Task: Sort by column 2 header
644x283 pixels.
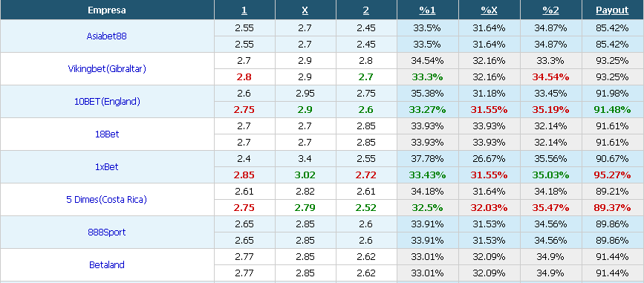Action: coord(366,10)
